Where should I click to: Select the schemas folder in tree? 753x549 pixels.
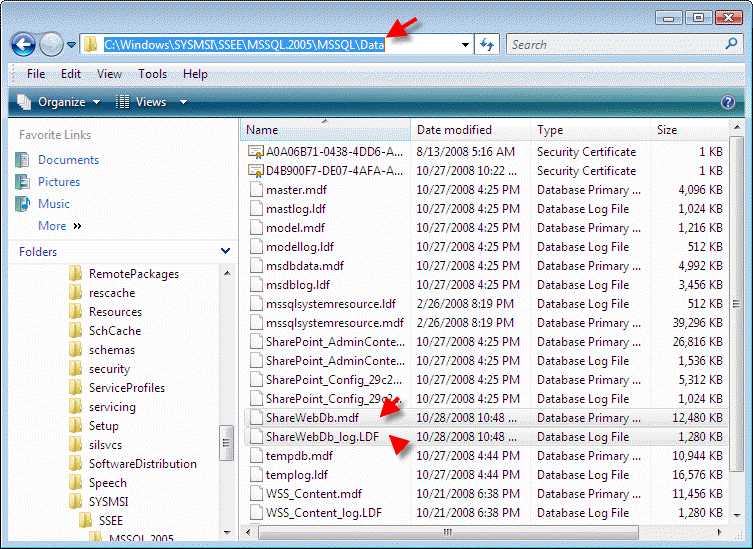tap(111, 350)
